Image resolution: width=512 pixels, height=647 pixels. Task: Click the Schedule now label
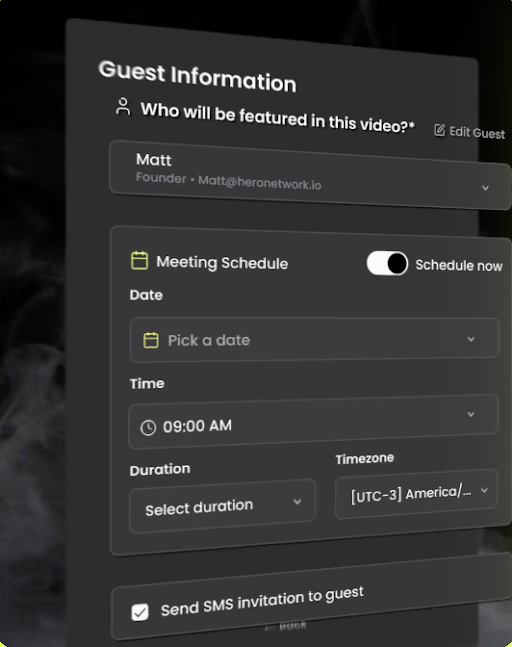pos(459,265)
